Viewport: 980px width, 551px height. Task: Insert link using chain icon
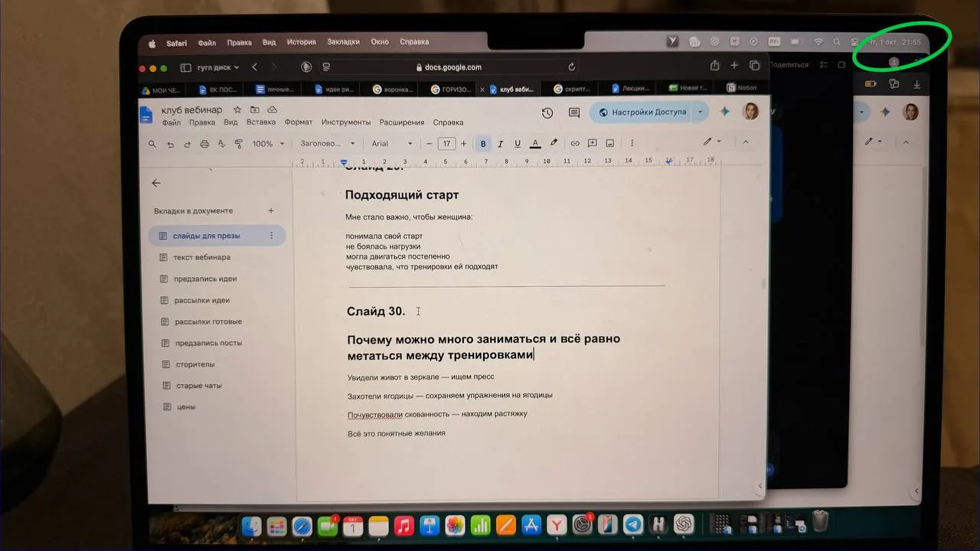575,143
